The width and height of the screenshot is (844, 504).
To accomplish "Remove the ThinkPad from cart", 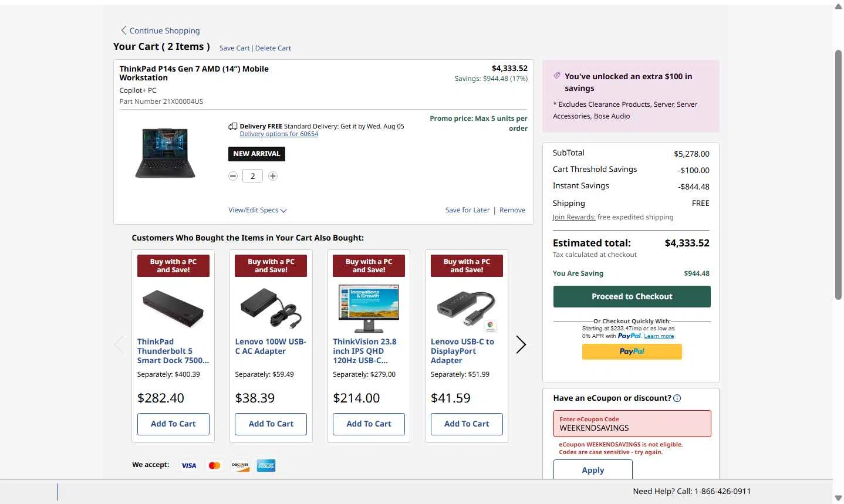I will [512, 210].
